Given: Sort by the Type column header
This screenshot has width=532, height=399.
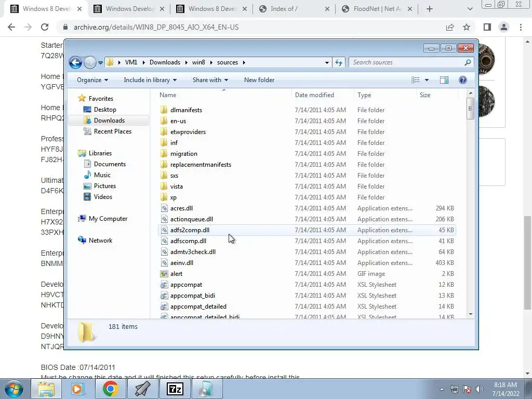Looking at the screenshot, I should pyautogui.click(x=385, y=95).
